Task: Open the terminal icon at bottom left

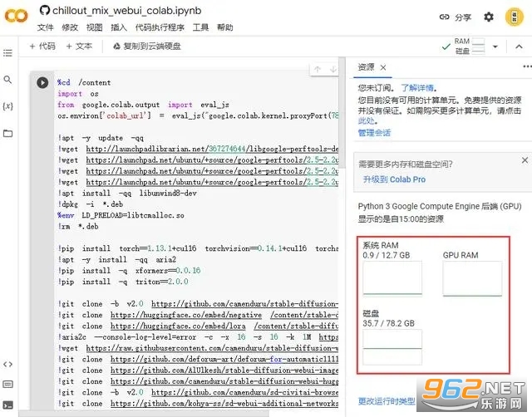Action: point(7,405)
